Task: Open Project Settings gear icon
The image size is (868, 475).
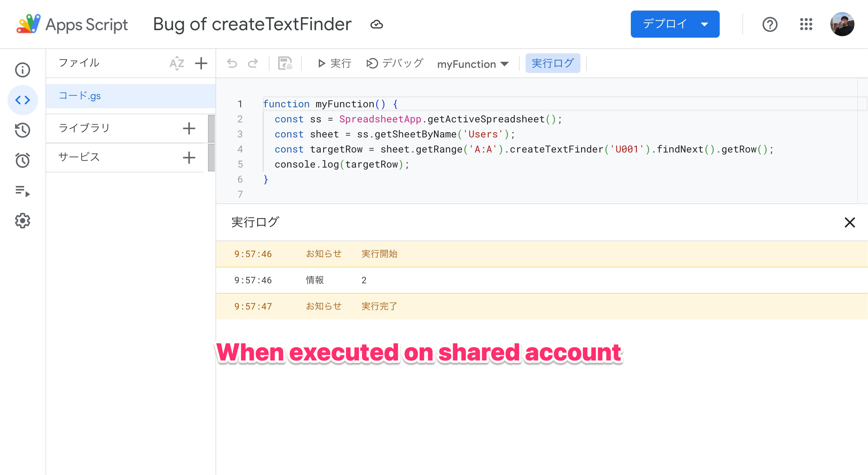Action: [23, 221]
